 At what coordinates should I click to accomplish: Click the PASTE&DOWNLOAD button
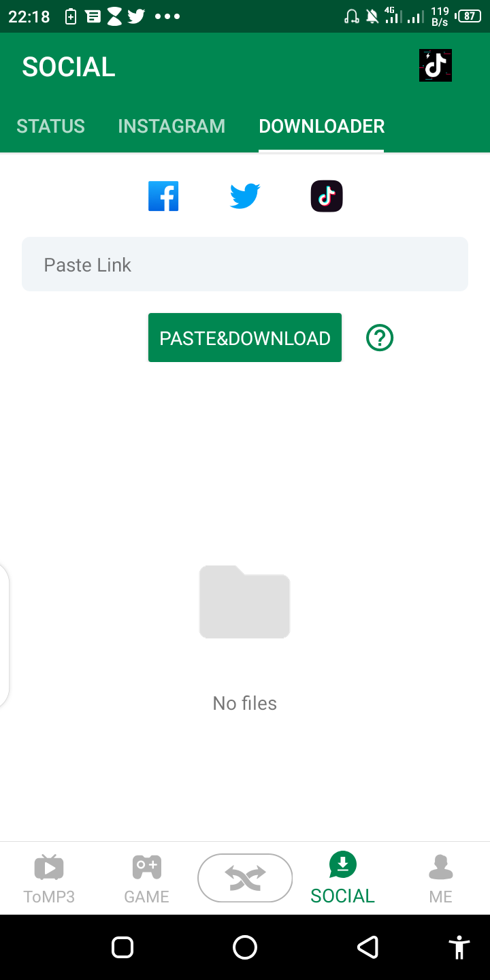coord(245,338)
